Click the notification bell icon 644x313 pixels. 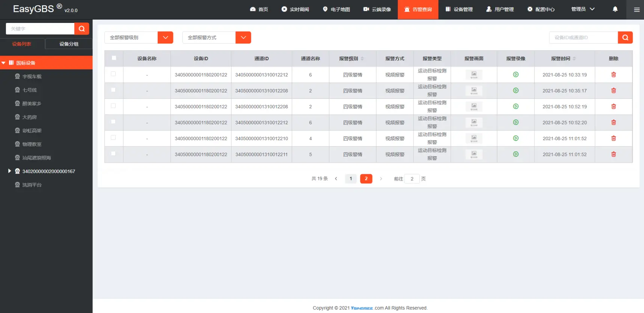point(615,9)
